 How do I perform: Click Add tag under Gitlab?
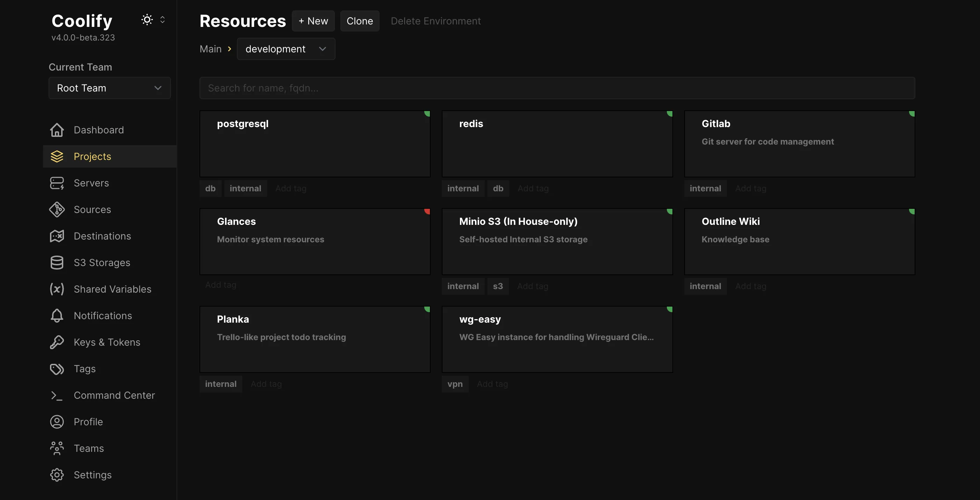(751, 189)
